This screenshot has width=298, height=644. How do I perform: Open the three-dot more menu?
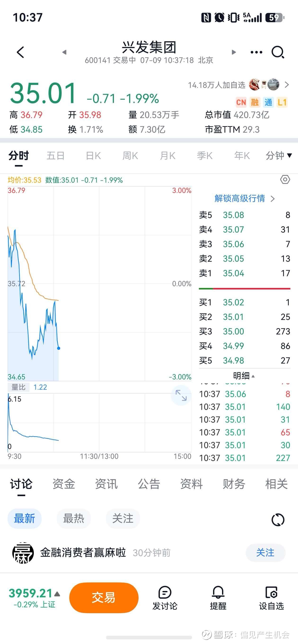256,52
